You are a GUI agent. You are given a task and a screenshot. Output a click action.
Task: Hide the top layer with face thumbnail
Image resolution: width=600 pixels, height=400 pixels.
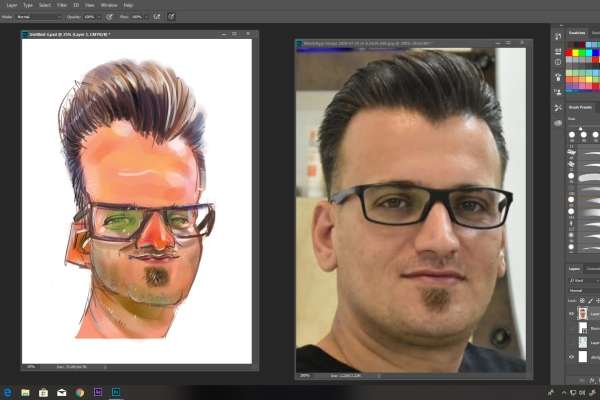(x=572, y=314)
